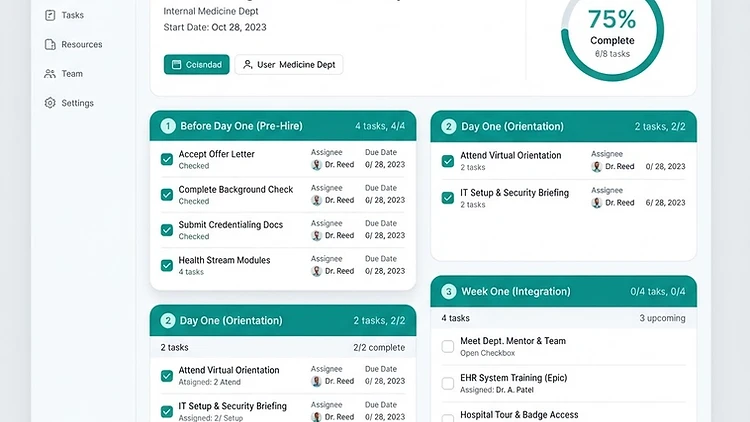
Task: Click the Settings gear icon
Action: [x=50, y=103]
